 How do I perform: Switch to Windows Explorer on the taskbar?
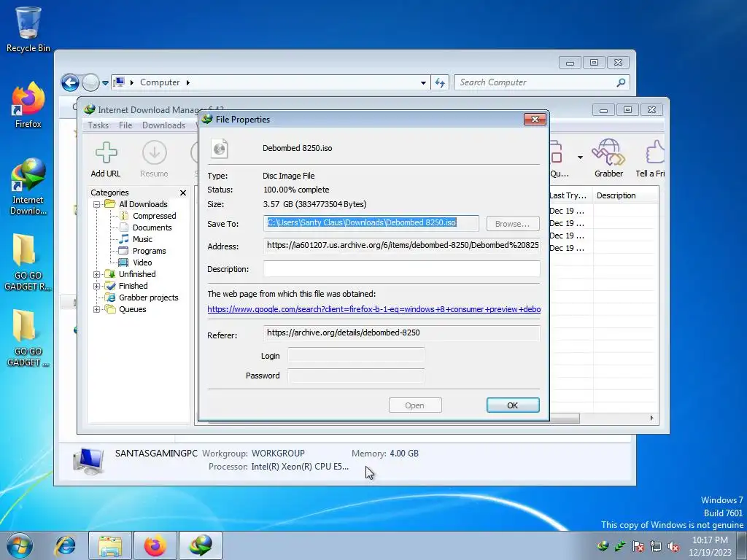tap(110, 545)
